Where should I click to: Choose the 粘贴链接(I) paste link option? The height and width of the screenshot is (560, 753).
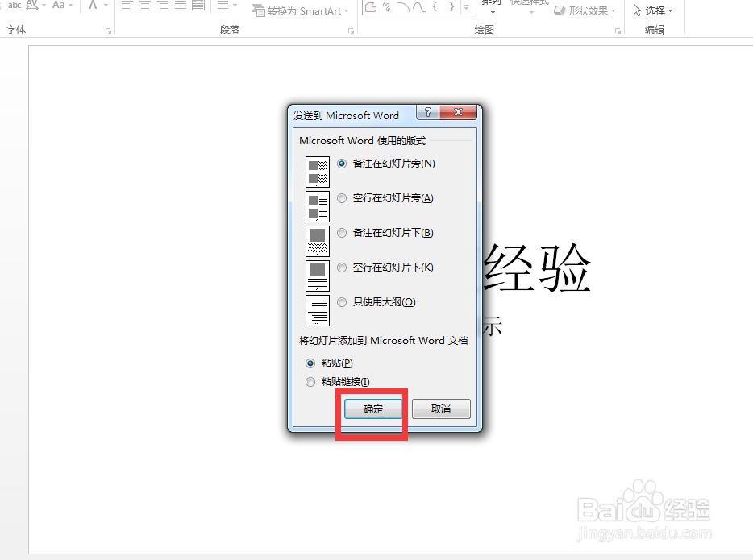pyautogui.click(x=338, y=382)
